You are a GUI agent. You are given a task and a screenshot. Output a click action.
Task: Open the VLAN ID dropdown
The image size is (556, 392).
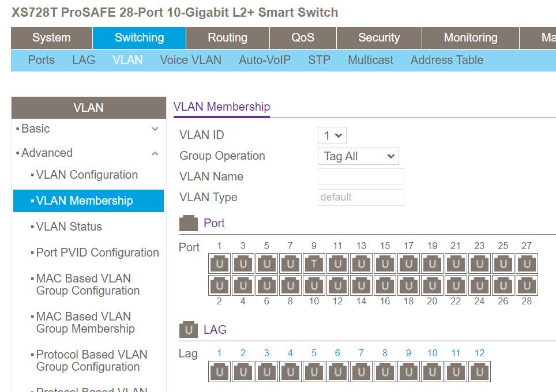point(332,135)
